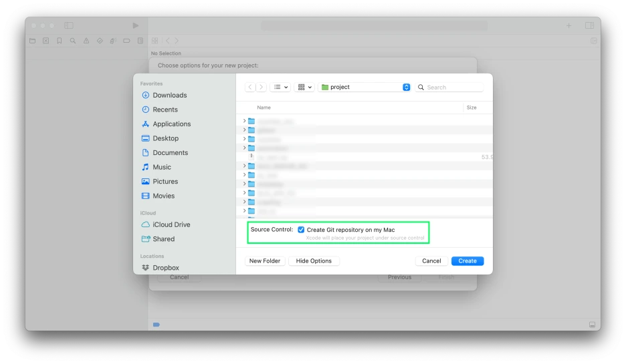The width and height of the screenshot is (626, 364).
Task: Open the related items grid icon in editor bar
Action: coord(155,41)
